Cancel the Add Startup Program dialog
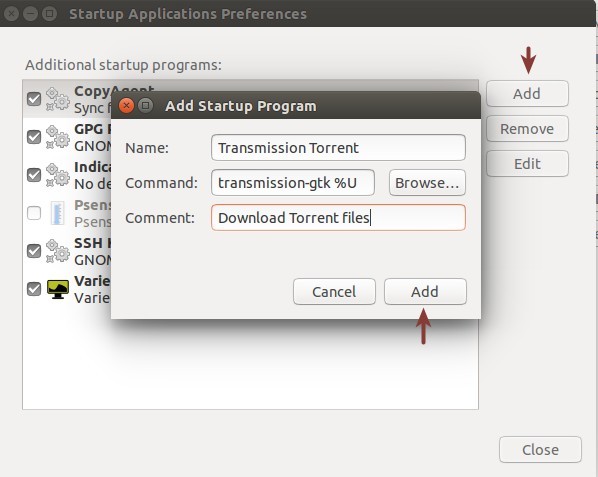This screenshot has width=598, height=477. click(x=334, y=292)
